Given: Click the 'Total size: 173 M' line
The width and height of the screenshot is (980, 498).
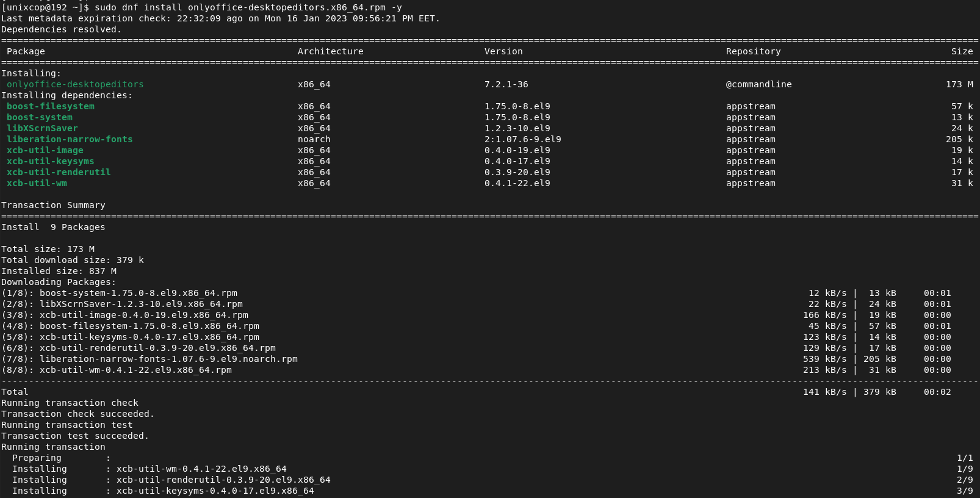Looking at the screenshot, I should click(48, 249).
